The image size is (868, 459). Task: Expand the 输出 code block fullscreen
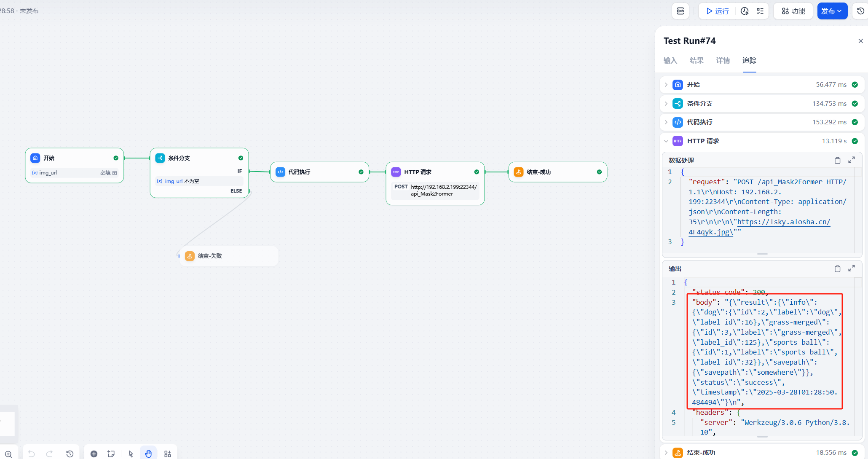[852, 268]
